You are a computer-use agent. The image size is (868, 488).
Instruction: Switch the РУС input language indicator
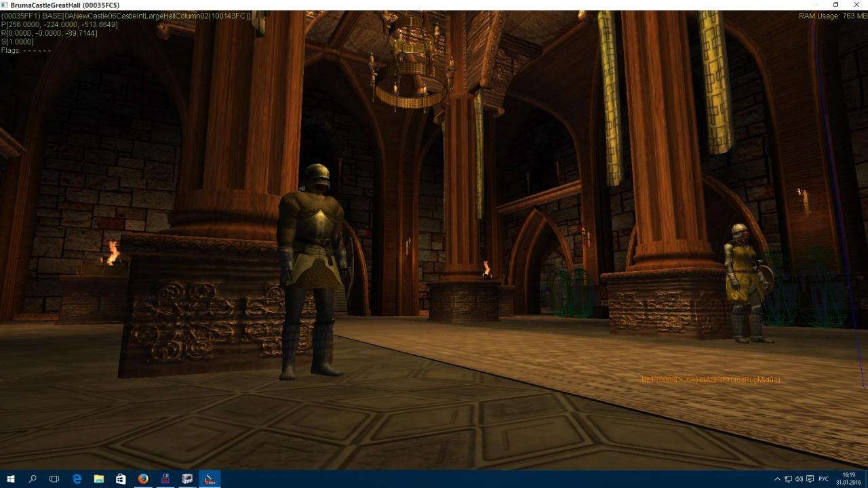(x=824, y=479)
